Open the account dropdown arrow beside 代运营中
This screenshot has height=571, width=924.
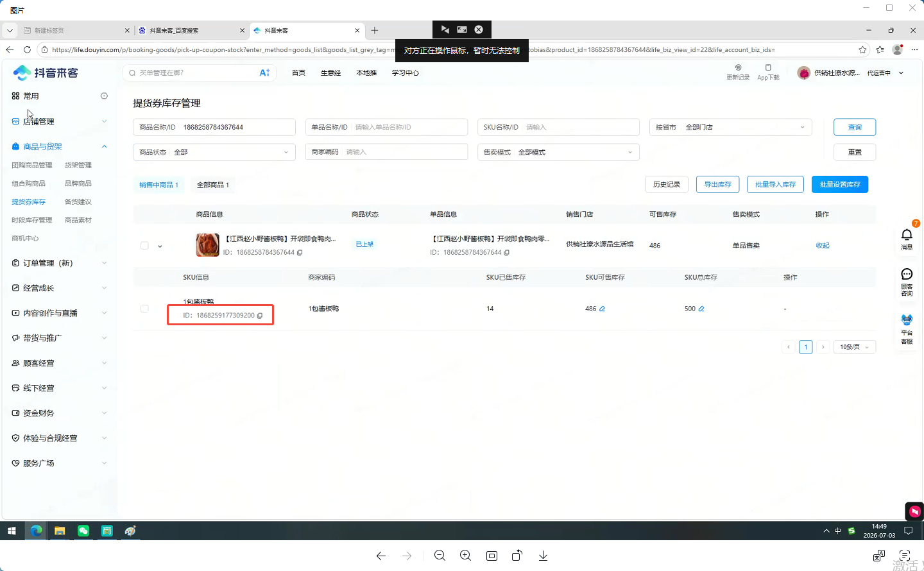901,73
